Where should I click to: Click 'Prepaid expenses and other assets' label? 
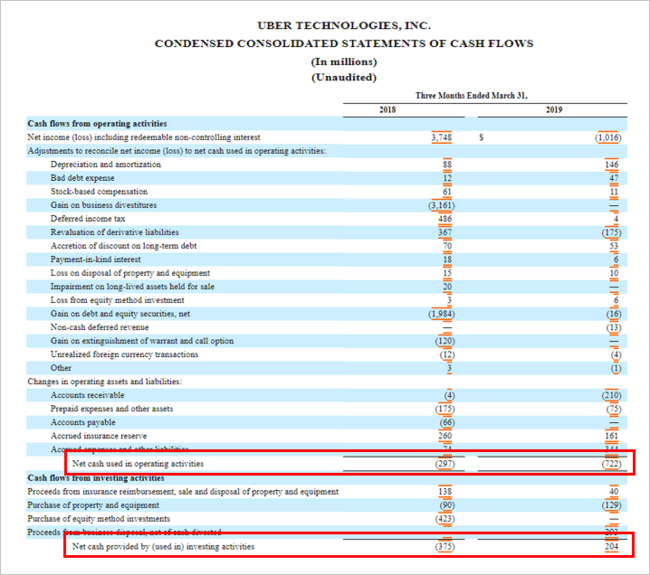pos(112,409)
